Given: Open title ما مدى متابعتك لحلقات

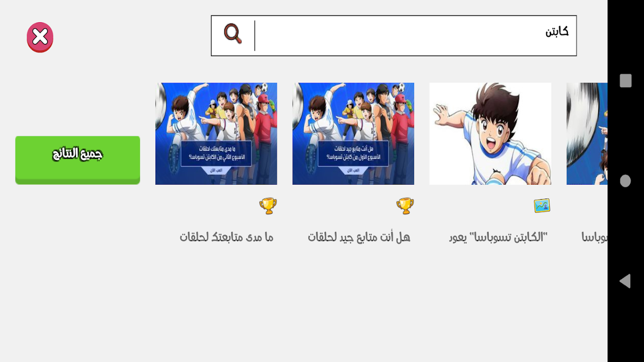Looking at the screenshot, I should point(226,237).
